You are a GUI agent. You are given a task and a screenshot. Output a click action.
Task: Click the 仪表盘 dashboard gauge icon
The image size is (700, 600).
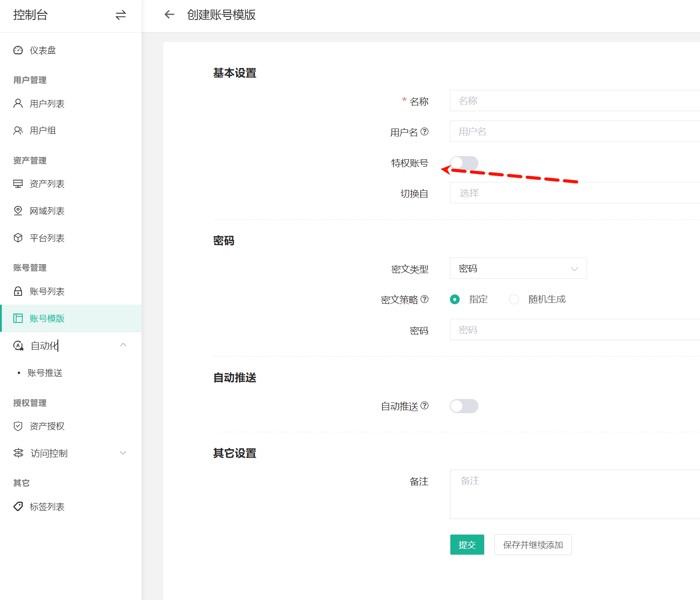click(x=18, y=50)
